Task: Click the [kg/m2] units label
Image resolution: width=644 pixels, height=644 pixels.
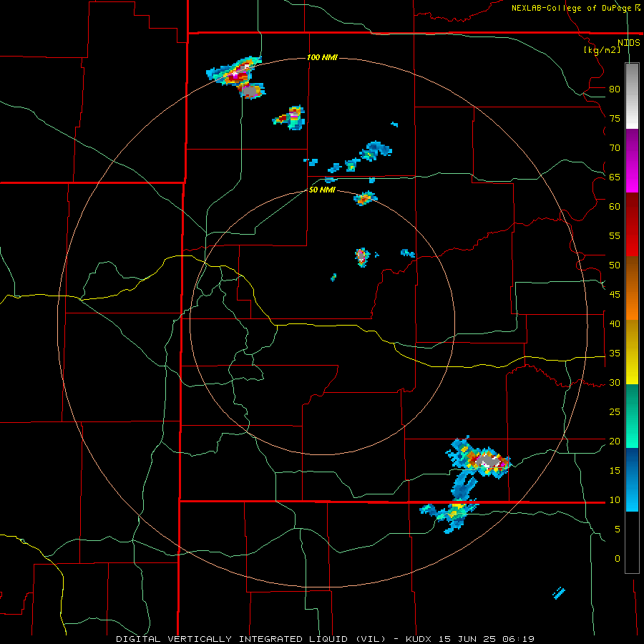Action: (602, 49)
